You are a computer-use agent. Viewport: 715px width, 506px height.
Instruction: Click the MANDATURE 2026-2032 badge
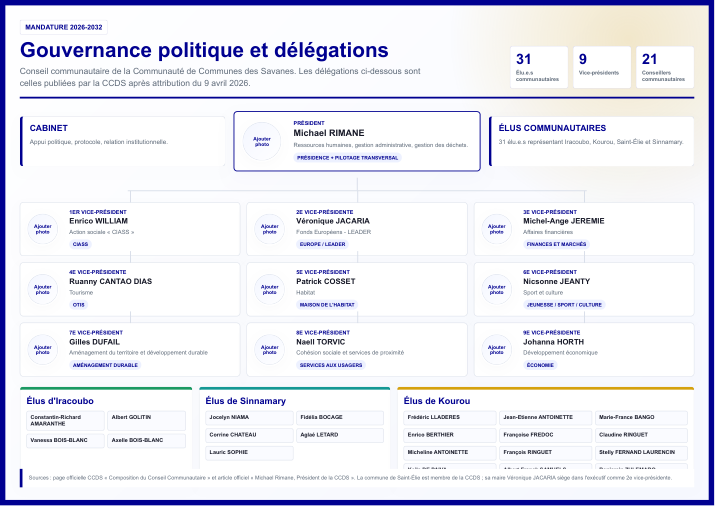point(64,27)
